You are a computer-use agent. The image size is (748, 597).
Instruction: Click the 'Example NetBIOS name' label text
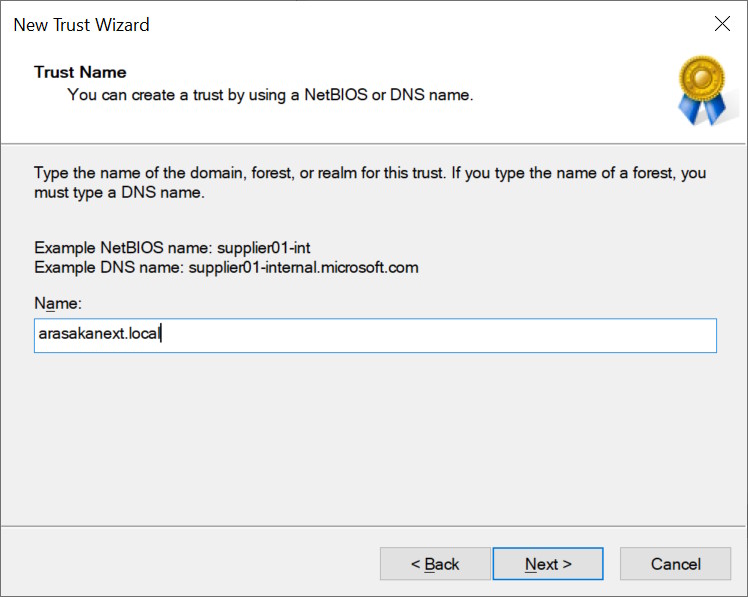click(x=123, y=248)
